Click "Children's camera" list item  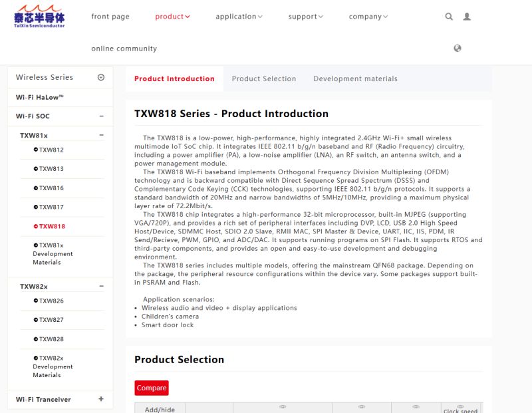click(170, 317)
